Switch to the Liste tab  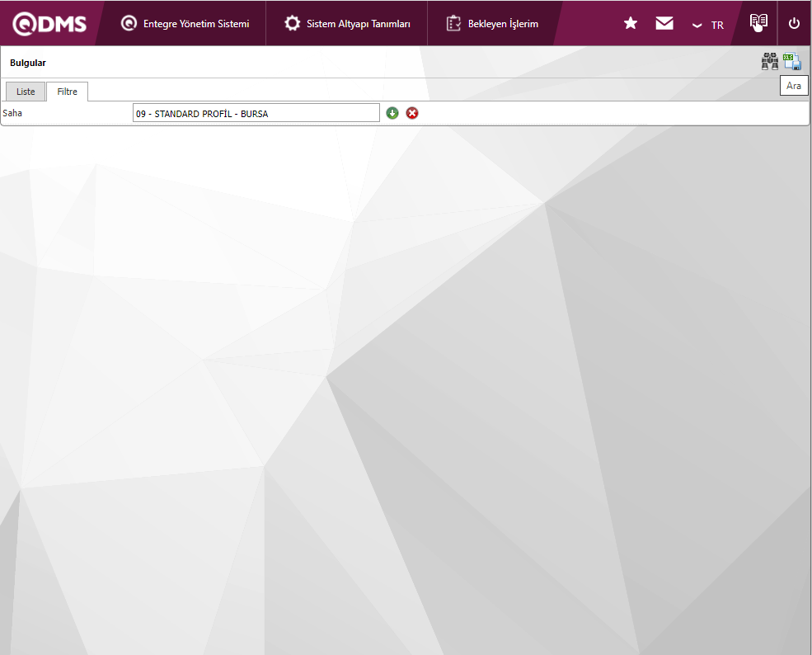click(26, 92)
